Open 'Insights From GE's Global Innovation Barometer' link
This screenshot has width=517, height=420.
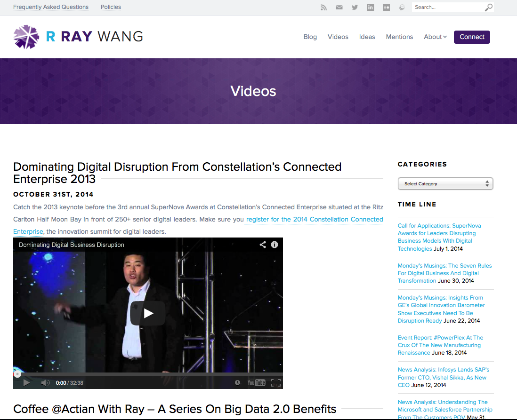441,309
